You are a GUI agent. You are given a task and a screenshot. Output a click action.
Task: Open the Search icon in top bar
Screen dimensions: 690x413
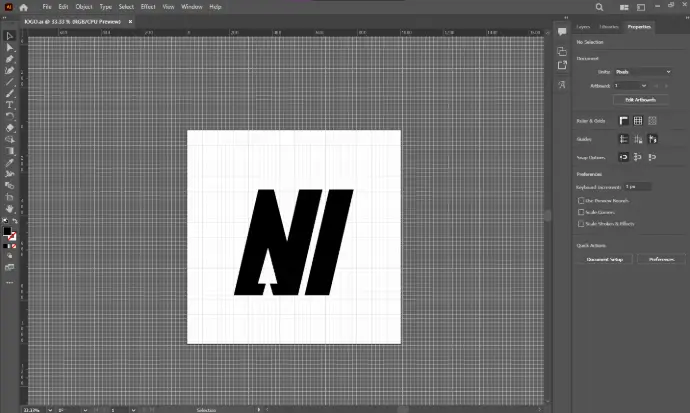(x=599, y=7)
